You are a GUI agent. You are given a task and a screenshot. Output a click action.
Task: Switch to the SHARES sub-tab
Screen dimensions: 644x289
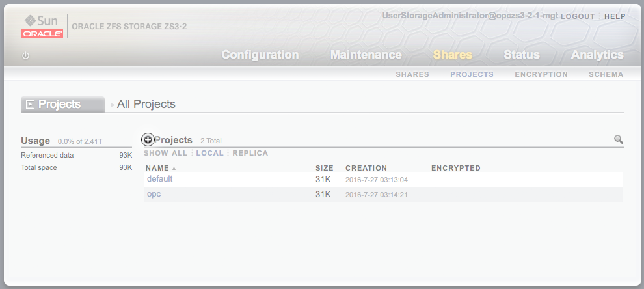[412, 74]
